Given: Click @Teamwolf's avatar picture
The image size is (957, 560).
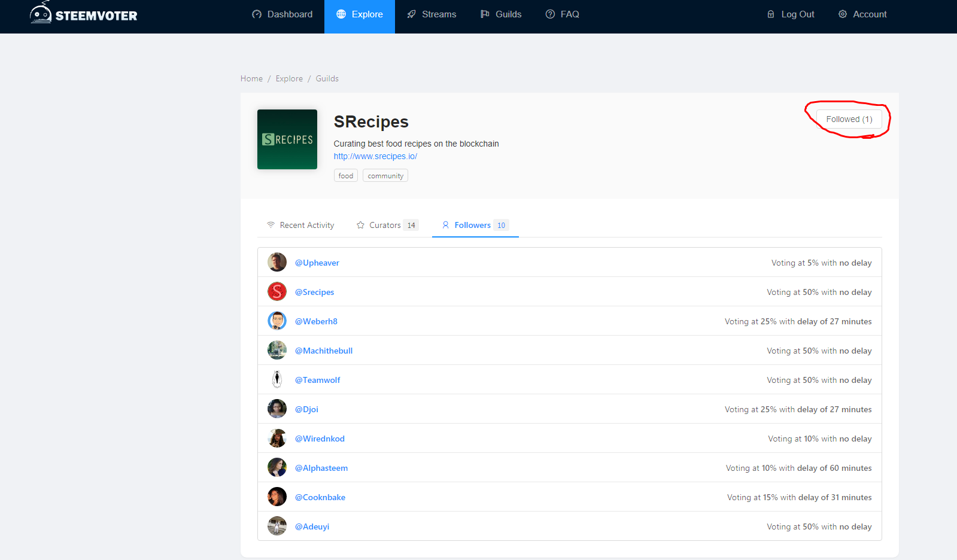Looking at the screenshot, I should [277, 379].
